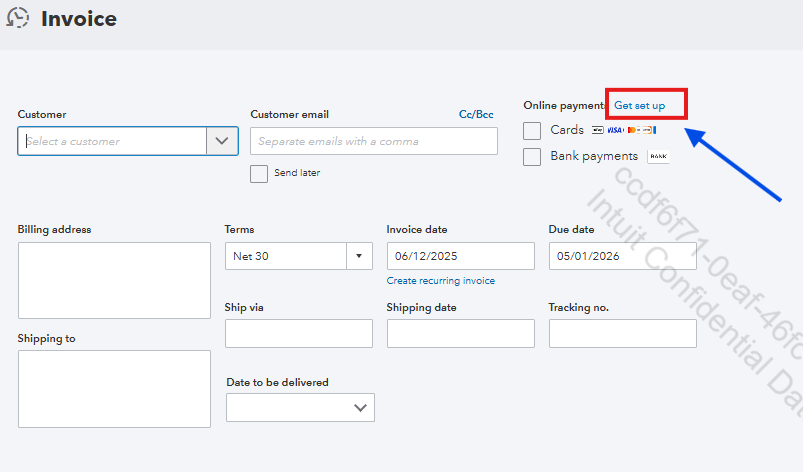Image resolution: width=803 pixels, height=472 pixels.
Task: Expand the customer dropdown arrow
Action: (222, 141)
